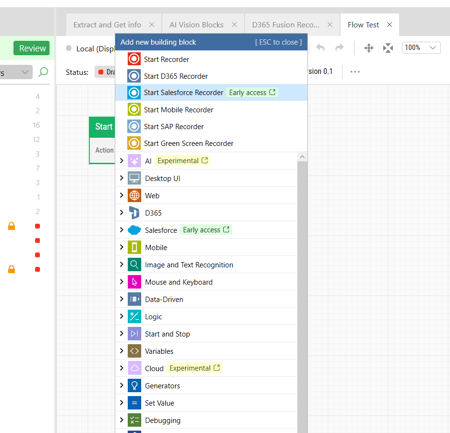Click the Start D365 Recorder icon
The width and height of the screenshot is (450, 433).
134,76
